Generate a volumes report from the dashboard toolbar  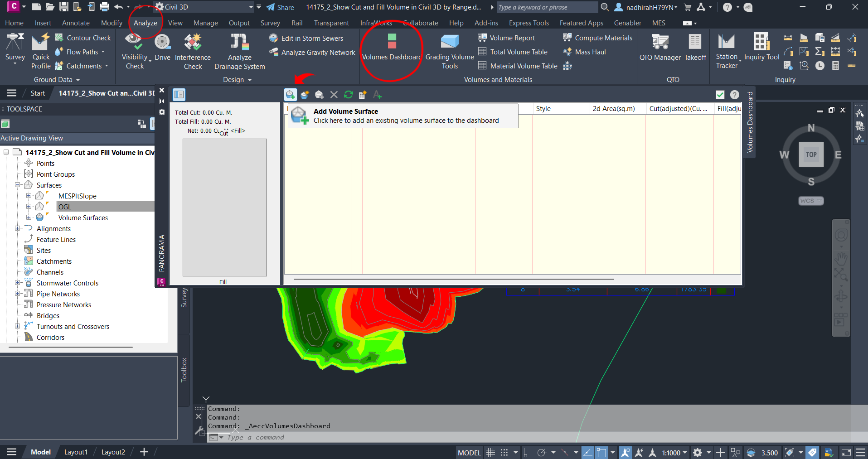[363, 94]
